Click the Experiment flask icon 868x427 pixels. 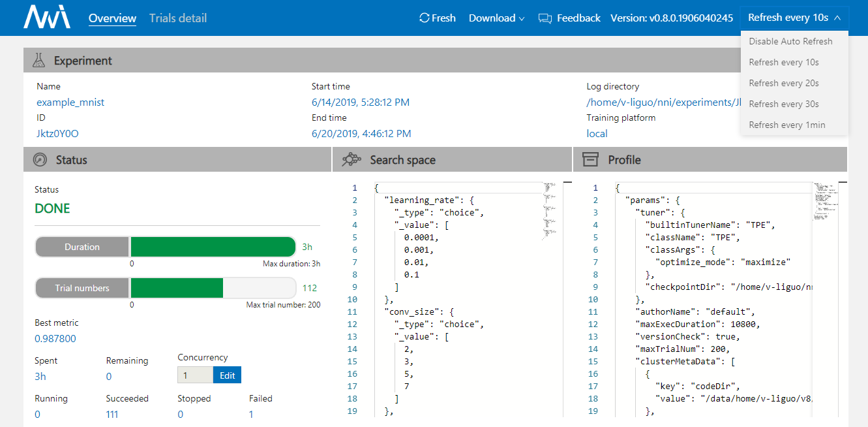tap(39, 61)
